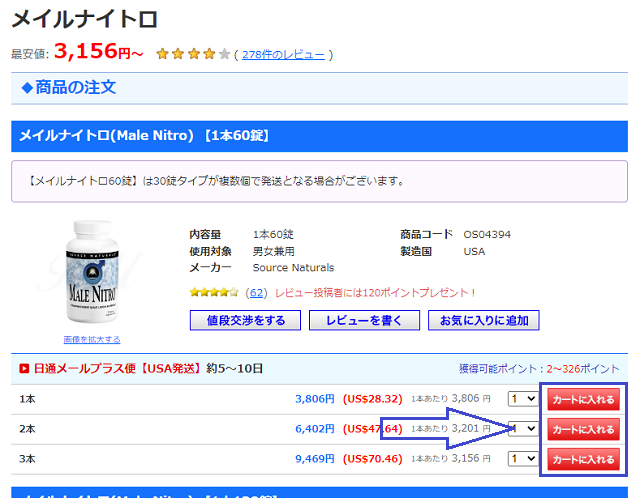Click the 3,156円 lowest price text

pyautogui.click(x=98, y=51)
